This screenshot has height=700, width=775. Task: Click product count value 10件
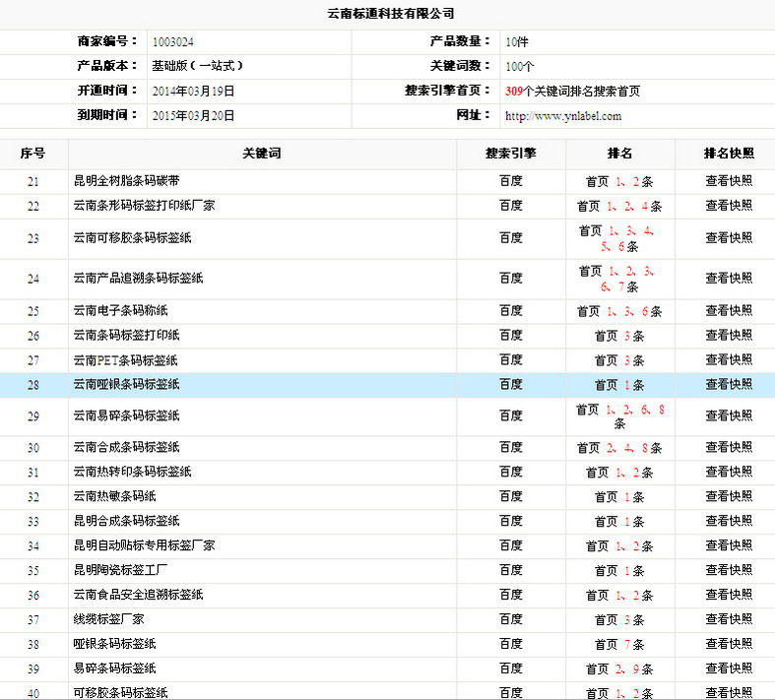[x=516, y=42]
